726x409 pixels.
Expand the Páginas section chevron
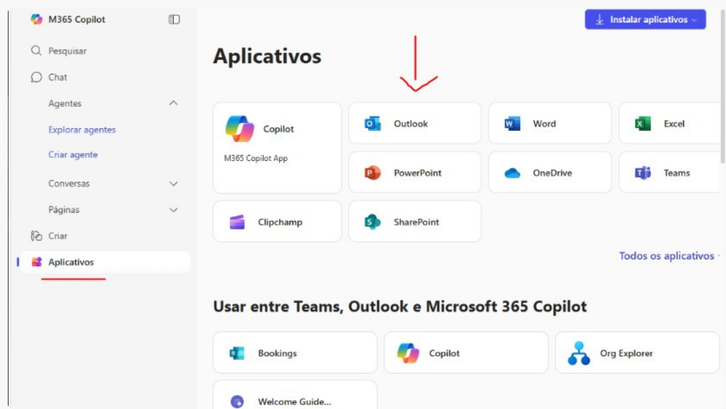click(174, 210)
